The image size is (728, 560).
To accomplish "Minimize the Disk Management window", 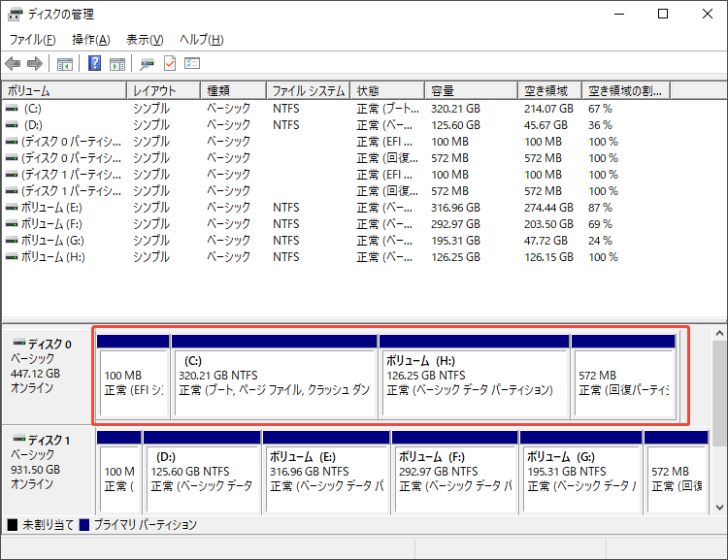I will click(619, 14).
